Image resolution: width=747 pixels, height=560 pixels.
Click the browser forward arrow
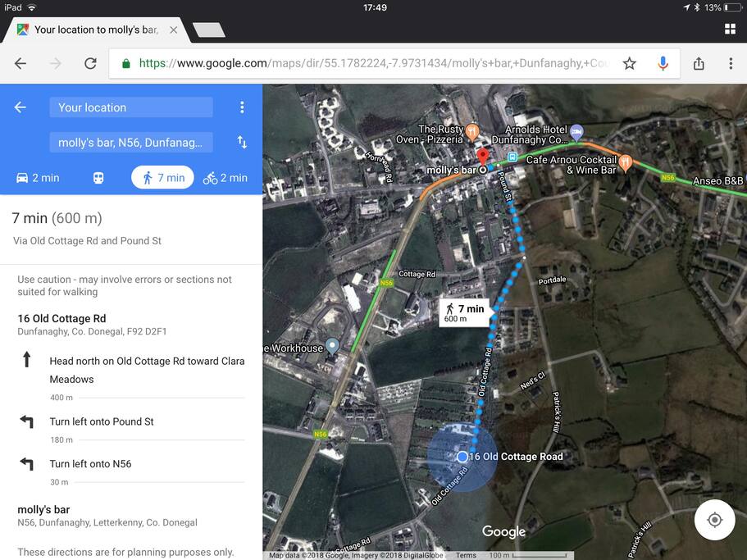(x=56, y=63)
